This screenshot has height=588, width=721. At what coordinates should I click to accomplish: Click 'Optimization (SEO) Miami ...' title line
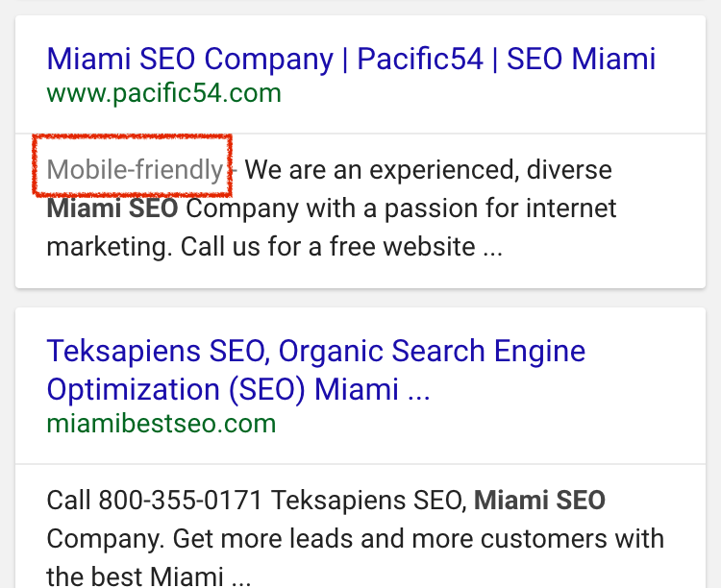(237, 389)
